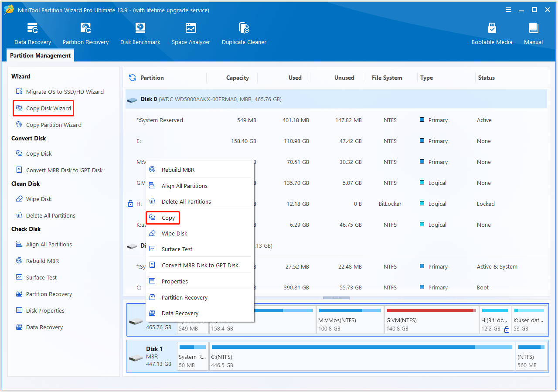
Task: Select the H: BitLocker partition row
Action: click(x=336, y=204)
